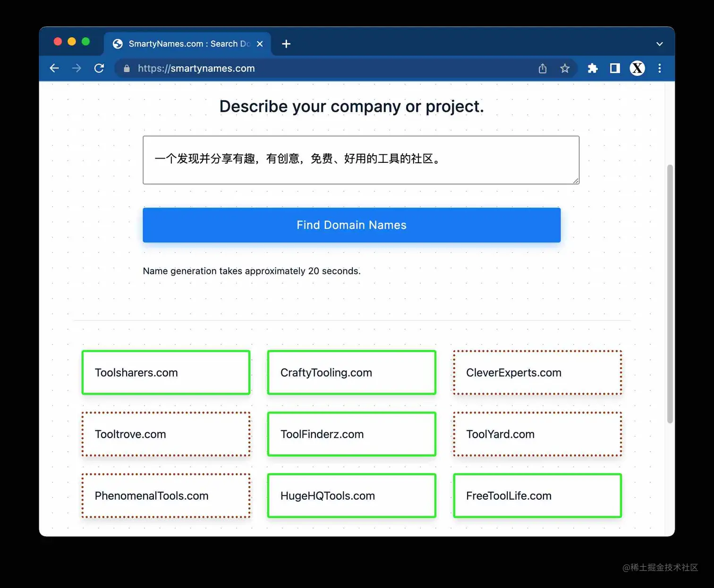Select the FreeToolLife.com domain result
Viewport: 714px width, 588px height.
[537, 496]
